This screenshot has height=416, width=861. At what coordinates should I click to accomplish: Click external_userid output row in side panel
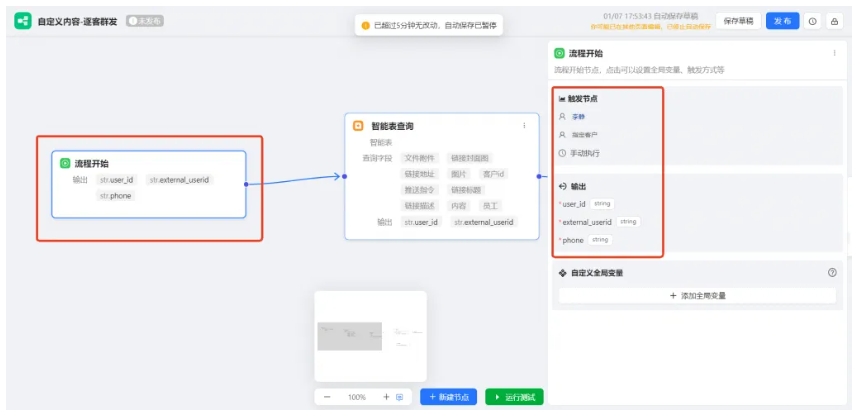[599, 222]
